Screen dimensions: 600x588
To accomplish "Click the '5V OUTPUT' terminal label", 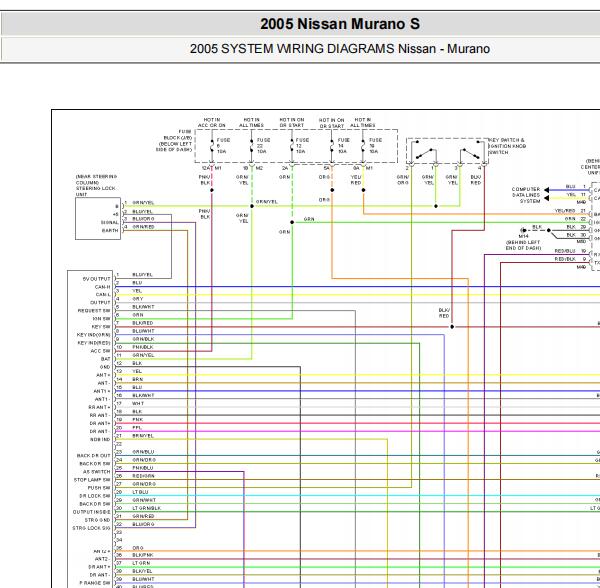I will pyautogui.click(x=96, y=279).
